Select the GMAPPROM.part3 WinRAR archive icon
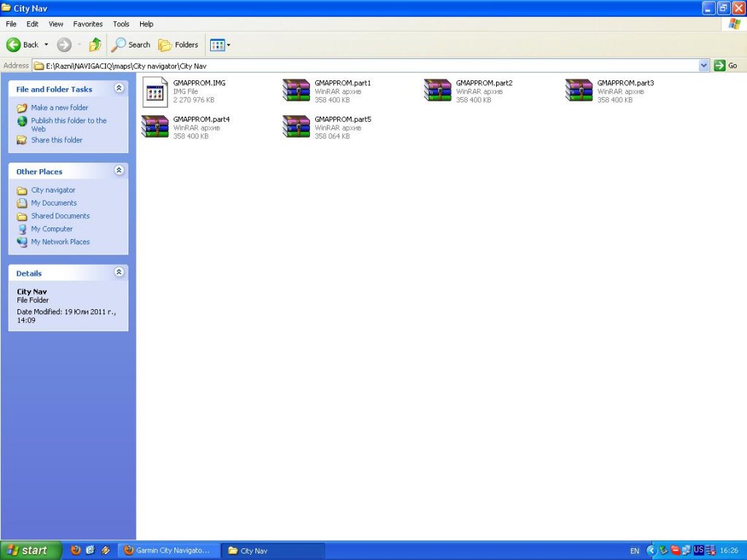 [x=578, y=90]
